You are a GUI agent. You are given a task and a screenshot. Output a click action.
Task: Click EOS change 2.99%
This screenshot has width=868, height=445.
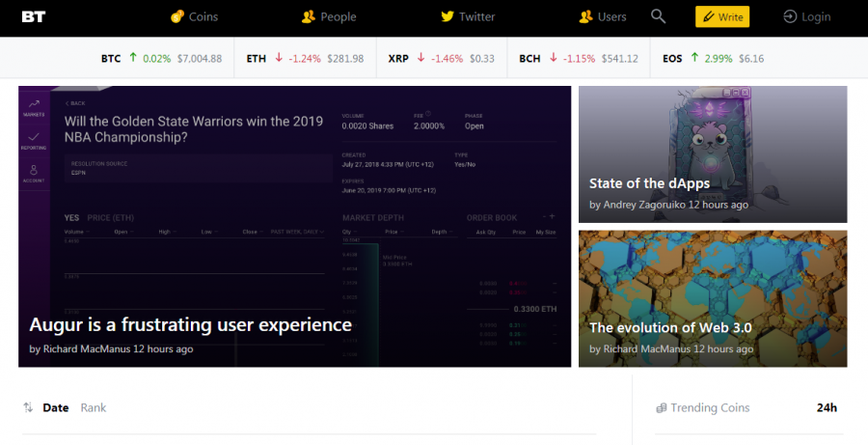pos(719,58)
